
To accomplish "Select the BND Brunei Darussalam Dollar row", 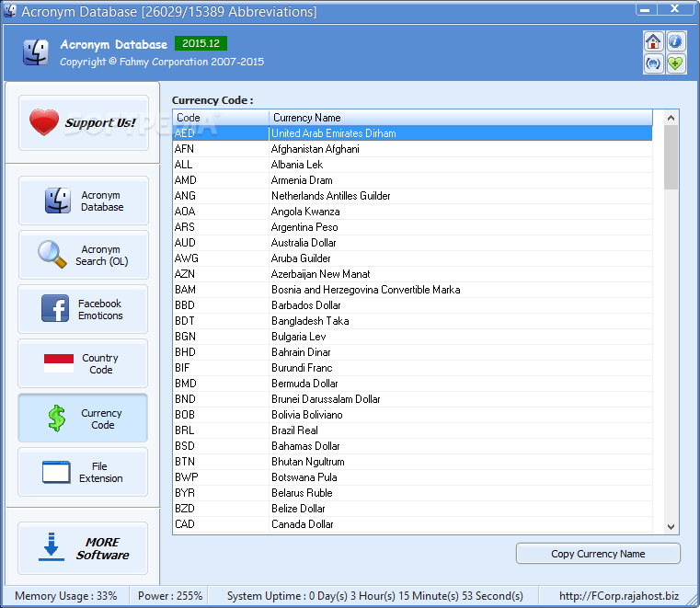I will [412, 398].
